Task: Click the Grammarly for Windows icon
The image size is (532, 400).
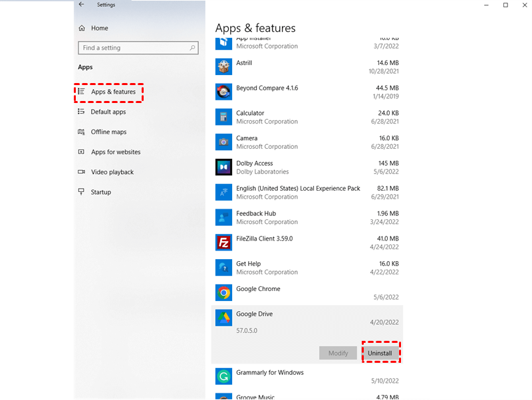Action: [223, 376]
